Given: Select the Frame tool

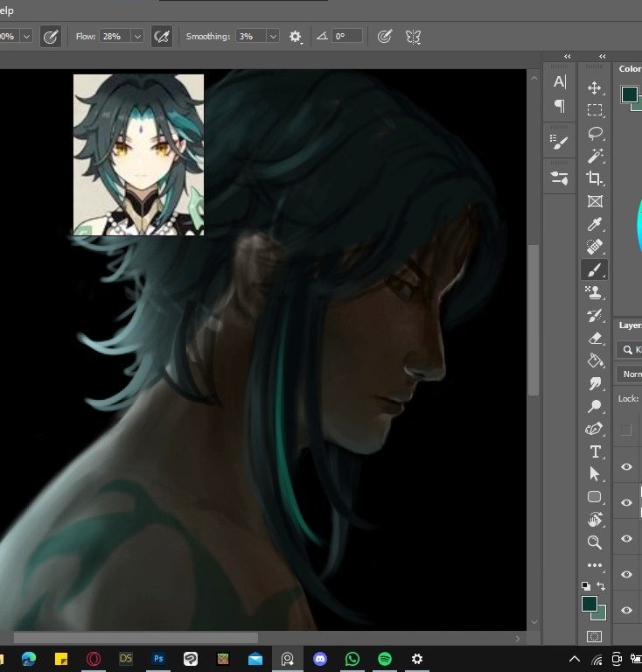Looking at the screenshot, I should [x=595, y=201].
